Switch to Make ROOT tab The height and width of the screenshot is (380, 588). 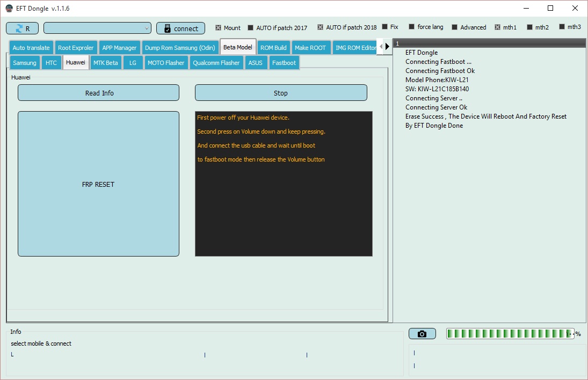coord(310,48)
